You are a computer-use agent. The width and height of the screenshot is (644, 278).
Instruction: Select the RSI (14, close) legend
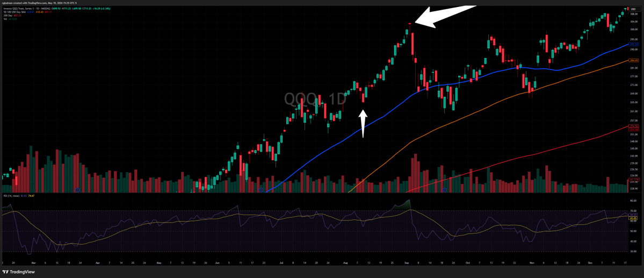click(x=11, y=196)
